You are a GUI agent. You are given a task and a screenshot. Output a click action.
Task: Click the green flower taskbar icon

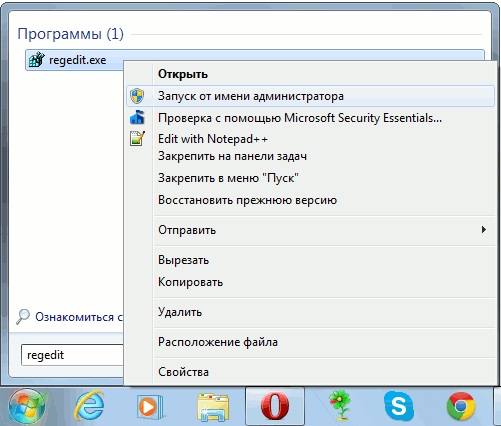pyautogui.click(x=340, y=406)
